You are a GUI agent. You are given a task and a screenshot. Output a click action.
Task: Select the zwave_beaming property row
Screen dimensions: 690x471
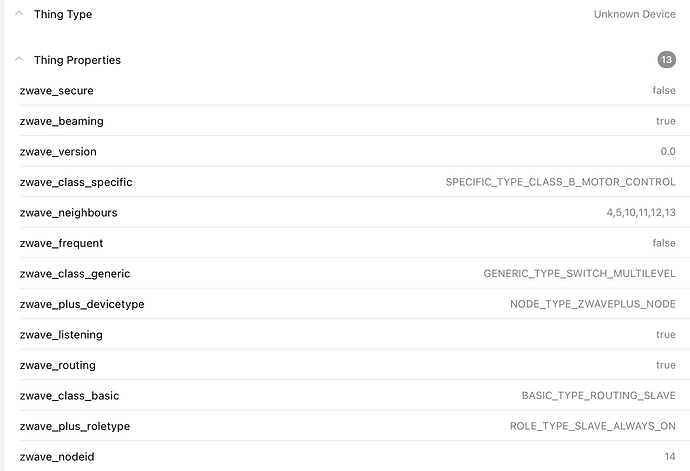tap(348, 121)
